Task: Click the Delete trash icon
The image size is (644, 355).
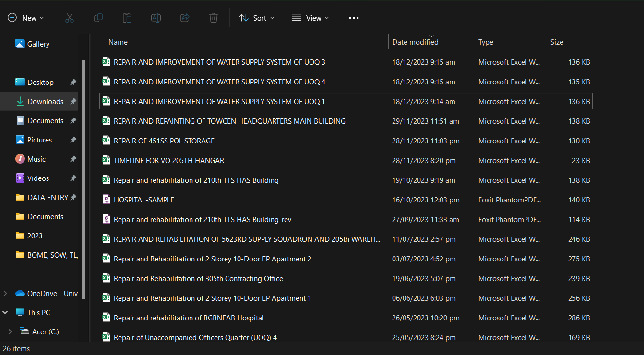Action: (214, 18)
